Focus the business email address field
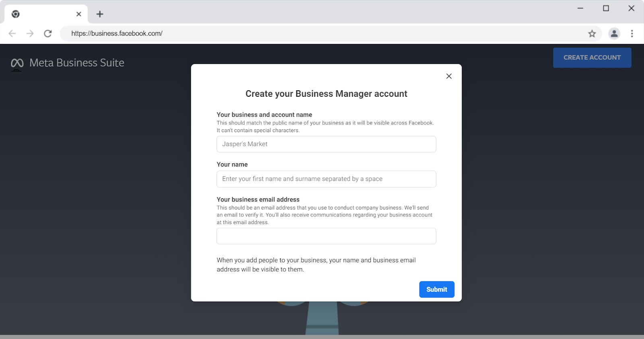The image size is (644, 339). [326, 236]
